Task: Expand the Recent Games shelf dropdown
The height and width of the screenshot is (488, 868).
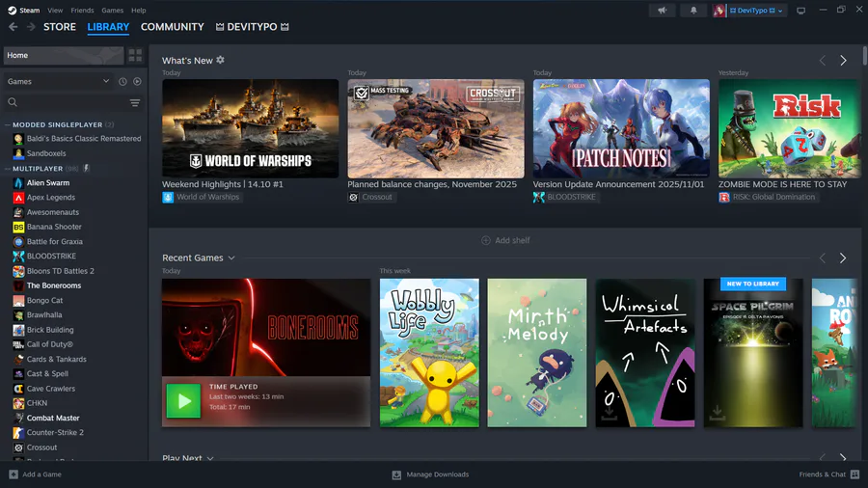Action: (231, 258)
